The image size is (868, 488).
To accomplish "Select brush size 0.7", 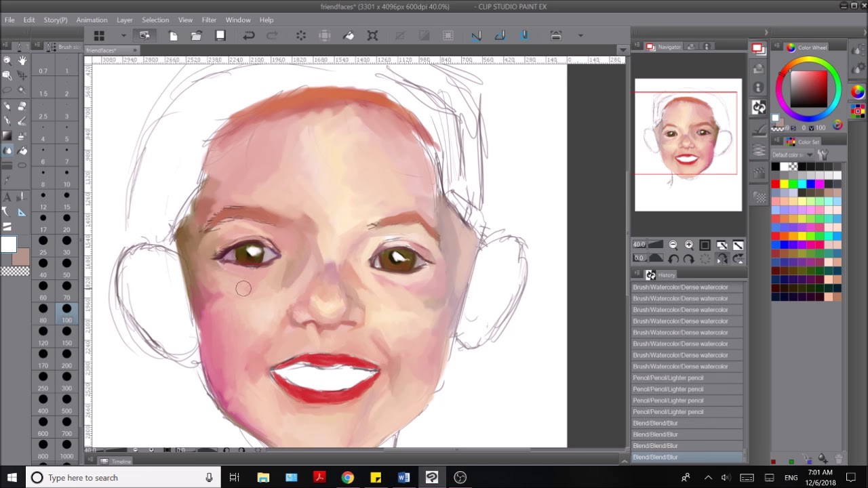I will (x=43, y=65).
